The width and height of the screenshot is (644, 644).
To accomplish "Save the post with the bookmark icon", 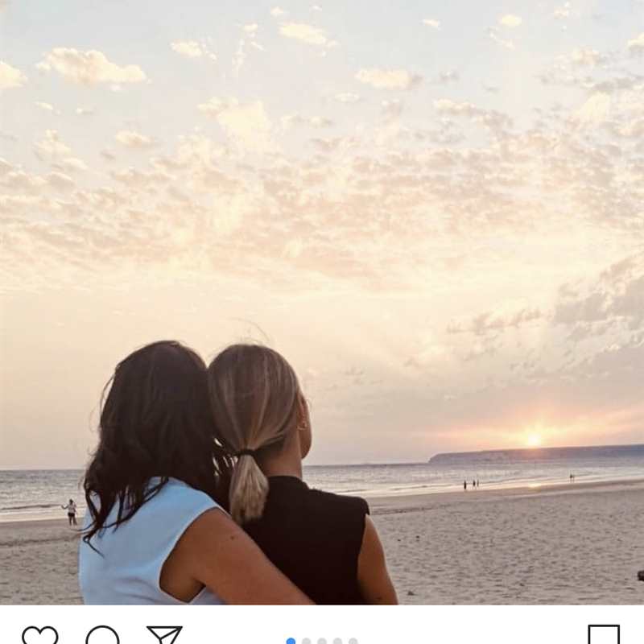I will click(x=603, y=634).
